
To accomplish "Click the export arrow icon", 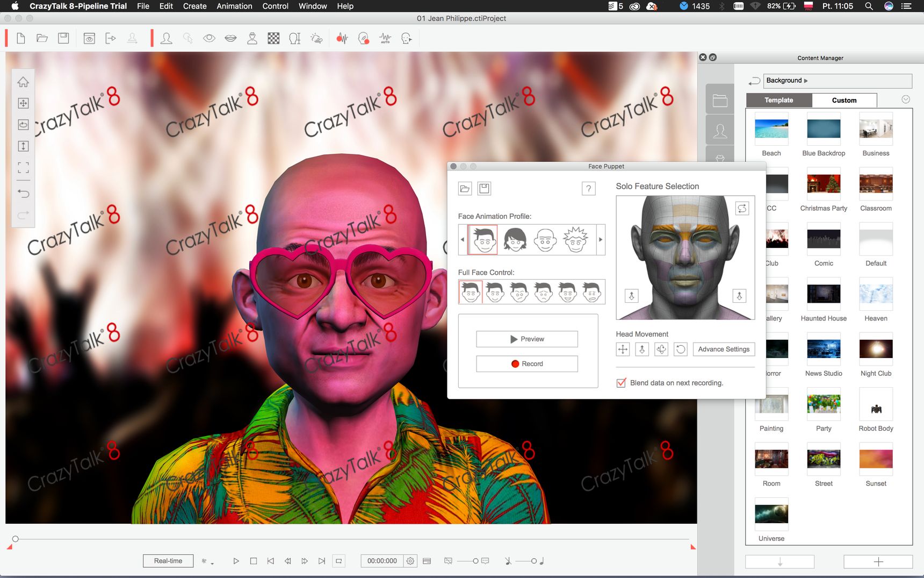I will (x=111, y=38).
